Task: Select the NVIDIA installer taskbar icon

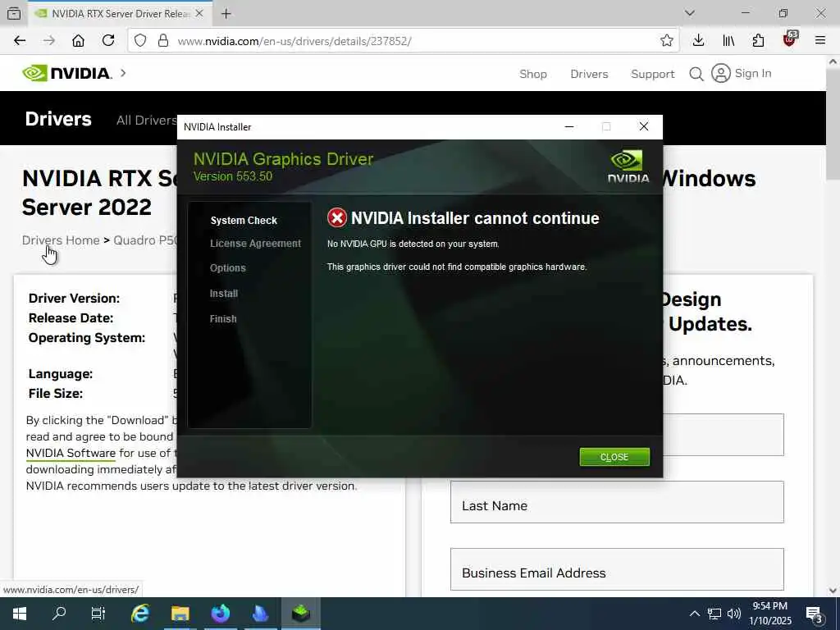Action: click(300, 614)
